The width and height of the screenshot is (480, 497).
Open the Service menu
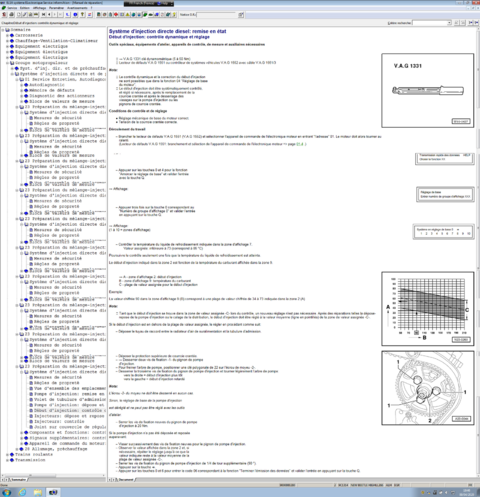tap(12, 8)
